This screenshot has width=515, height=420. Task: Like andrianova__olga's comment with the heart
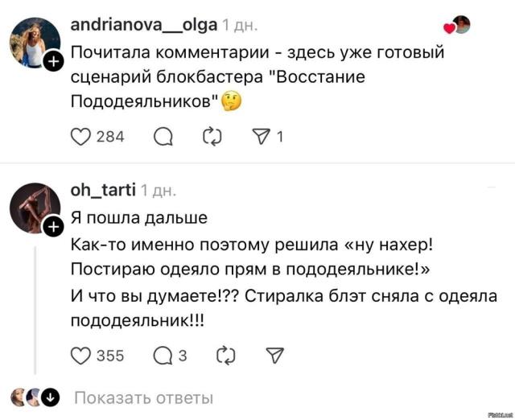[x=81, y=137]
